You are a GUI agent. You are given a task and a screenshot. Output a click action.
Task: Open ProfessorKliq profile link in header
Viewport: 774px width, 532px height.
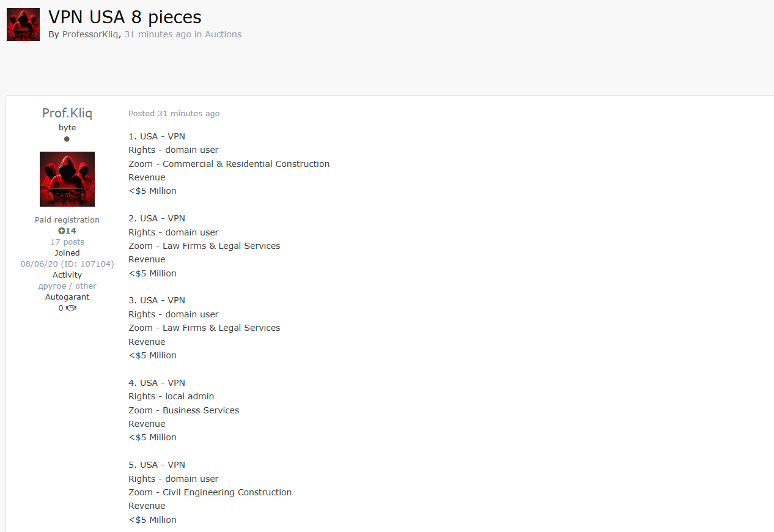pos(90,34)
